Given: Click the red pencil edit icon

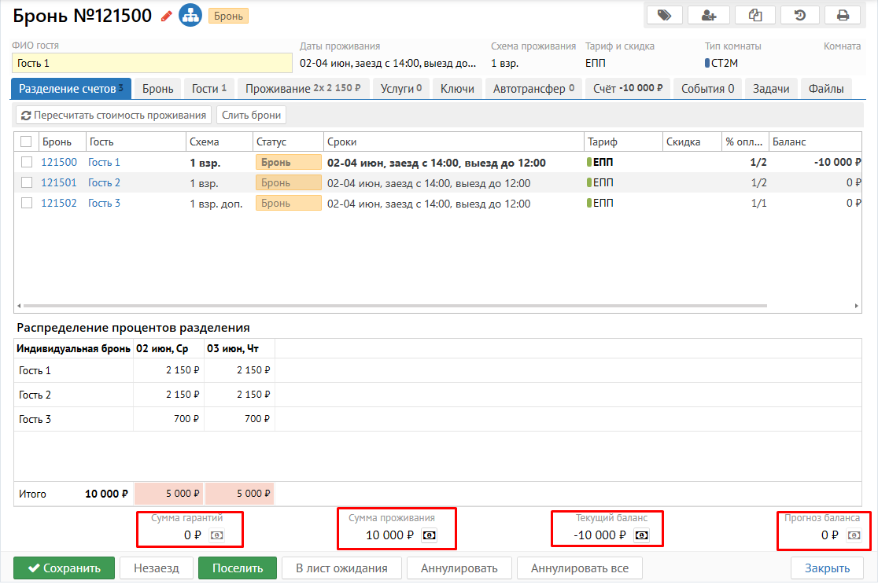Looking at the screenshot, I should point(166,16).
